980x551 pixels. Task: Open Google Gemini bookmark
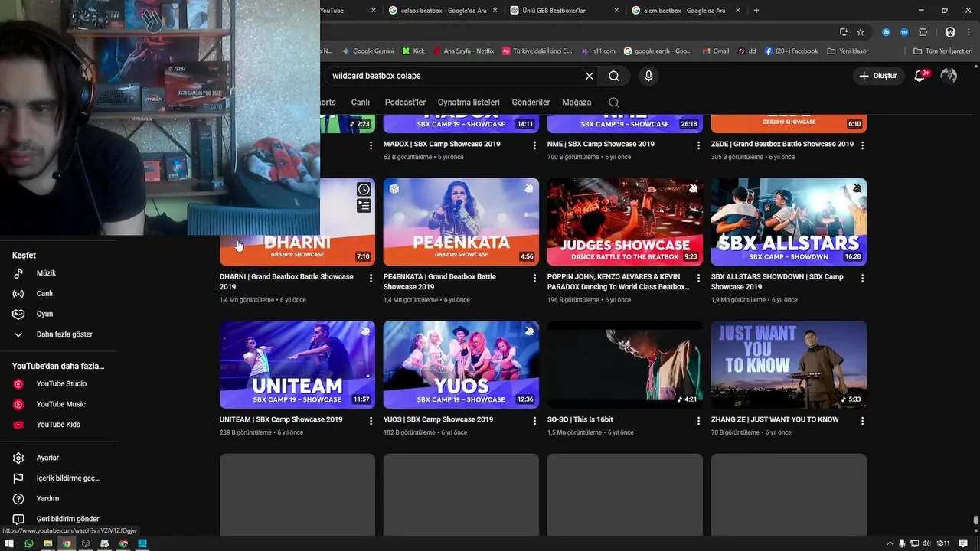[367, 51]
